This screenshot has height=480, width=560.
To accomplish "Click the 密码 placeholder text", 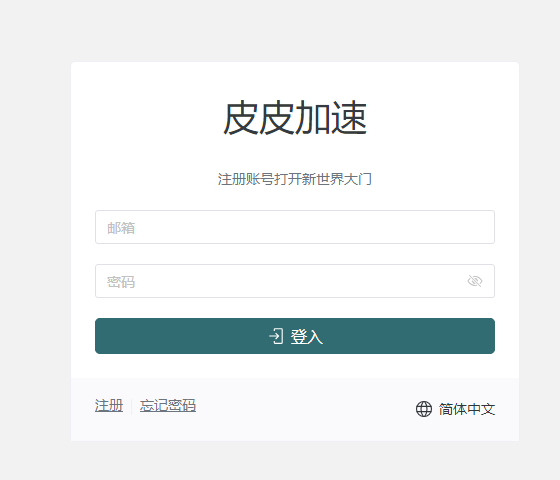I will [x=121, y=282].
